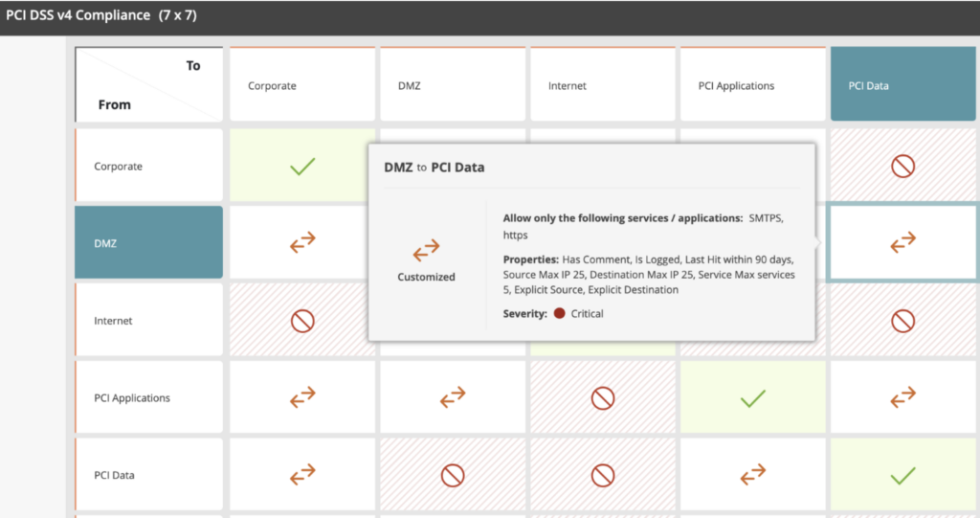The image size is (980, 518).
Task: Click the Internet row header
Action: pyautogui.click(x=148, y=321)
